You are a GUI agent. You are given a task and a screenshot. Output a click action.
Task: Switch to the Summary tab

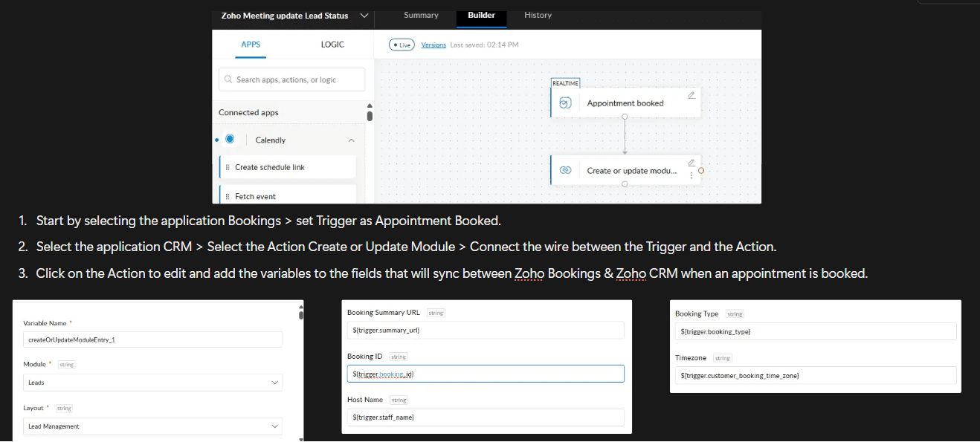[x=421, y=14]
